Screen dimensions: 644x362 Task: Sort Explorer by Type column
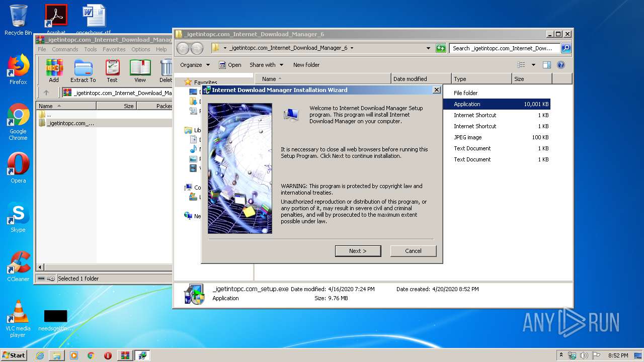481,79
